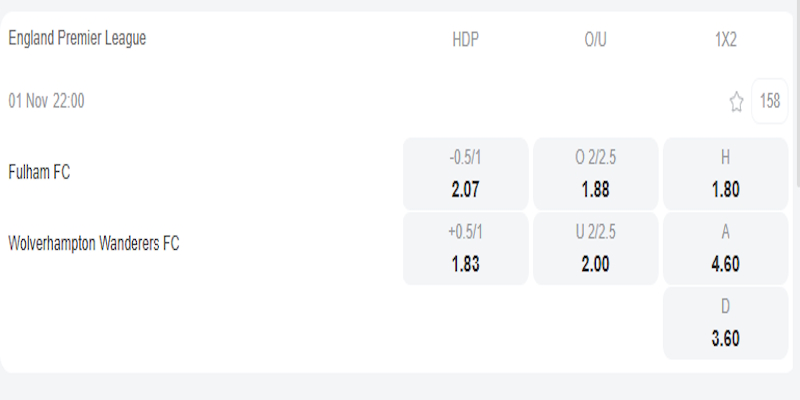Choose Draw odds 3.60
Image resolution: width=800 pixels, height=400 pixels.
726,322
